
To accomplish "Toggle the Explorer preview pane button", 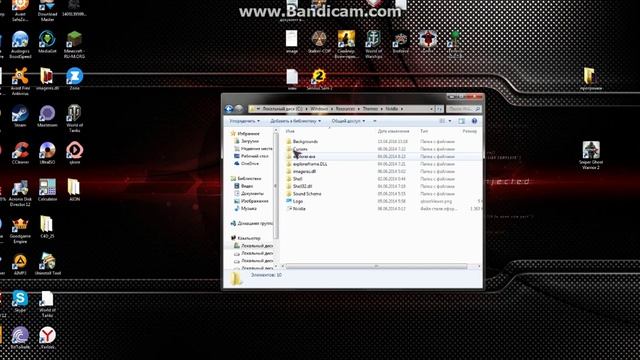I will (461, 121).
